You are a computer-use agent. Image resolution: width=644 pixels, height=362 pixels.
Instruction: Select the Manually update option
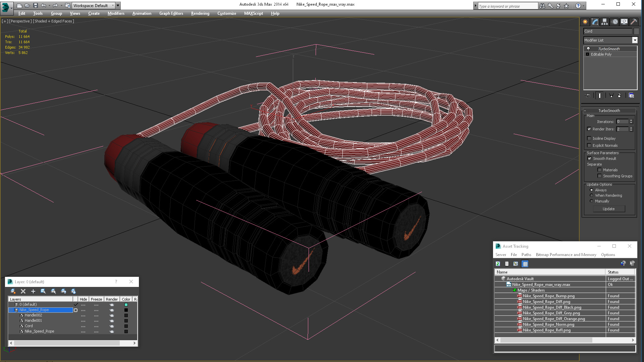(591, 201)
